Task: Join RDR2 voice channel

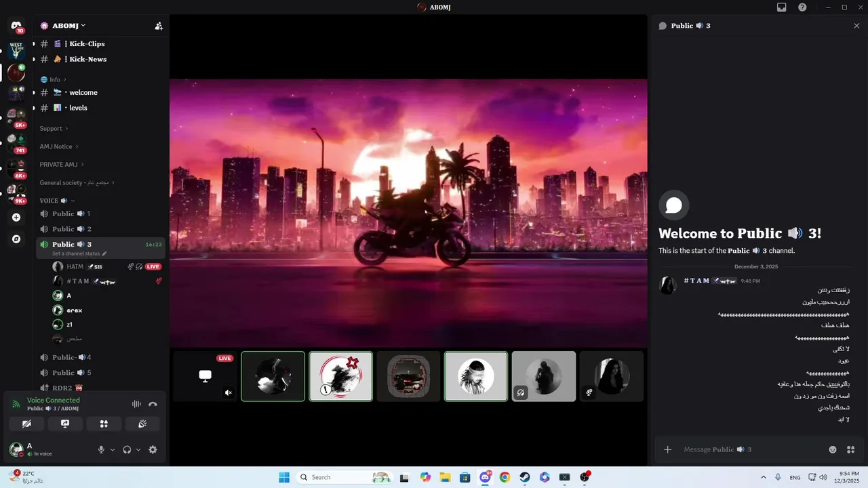Action: tap(100, 388)
